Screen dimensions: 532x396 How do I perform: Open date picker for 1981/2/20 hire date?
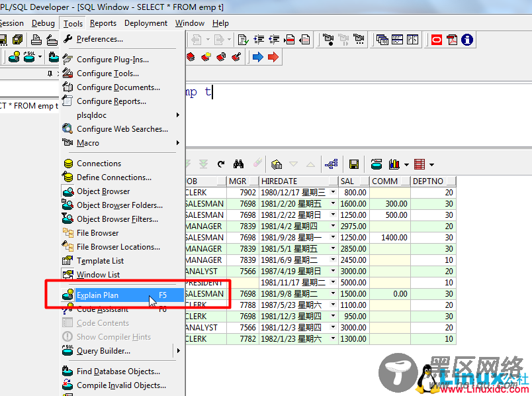pyautogui.click(x=333, y=203)
